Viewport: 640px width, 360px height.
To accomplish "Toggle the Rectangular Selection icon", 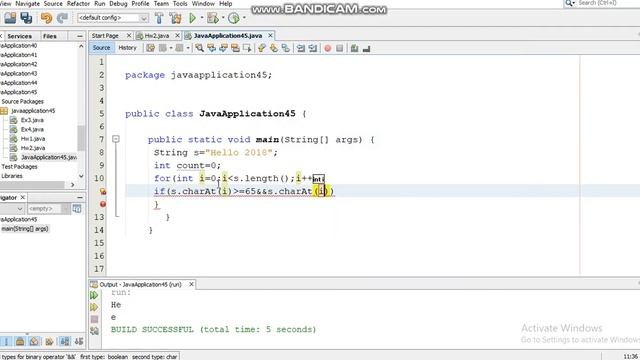I will click(247, 48).
